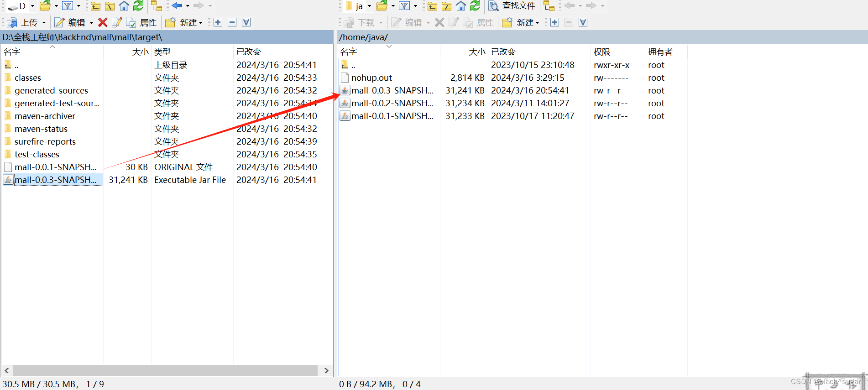Go to remote root directory icon
This screenshot has height=390, width=868.
pos(446,6)
